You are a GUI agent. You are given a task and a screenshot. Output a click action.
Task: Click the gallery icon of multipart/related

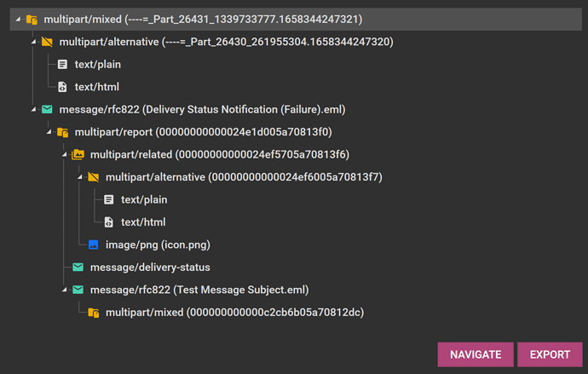tap(78, 155)
